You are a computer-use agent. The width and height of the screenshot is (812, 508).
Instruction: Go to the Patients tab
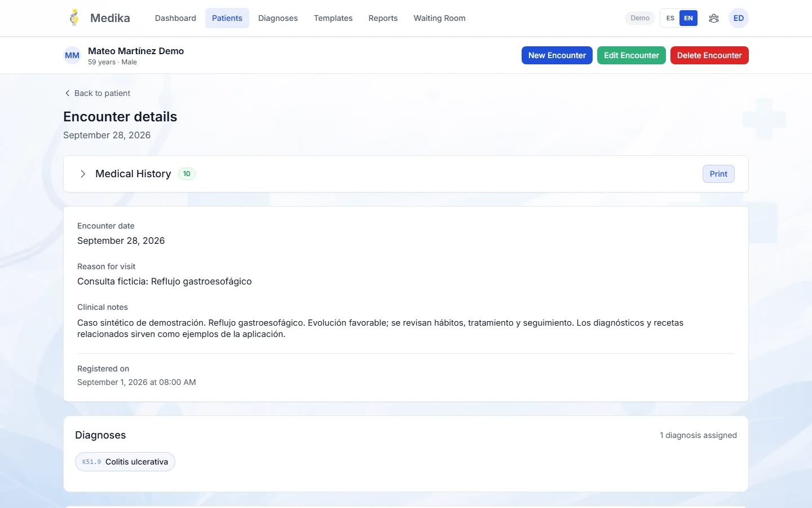(x=227, y=18)
